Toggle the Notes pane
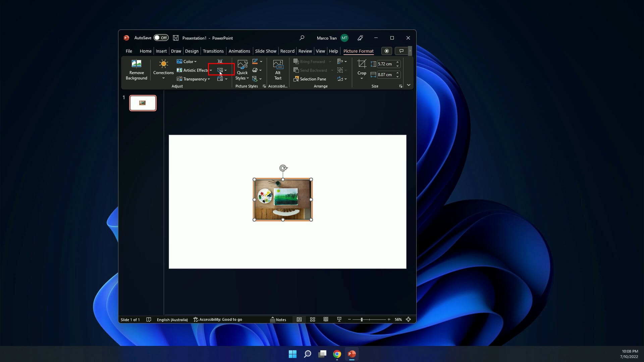Viewport: 644px width, 362px height. tap(278, 319)
